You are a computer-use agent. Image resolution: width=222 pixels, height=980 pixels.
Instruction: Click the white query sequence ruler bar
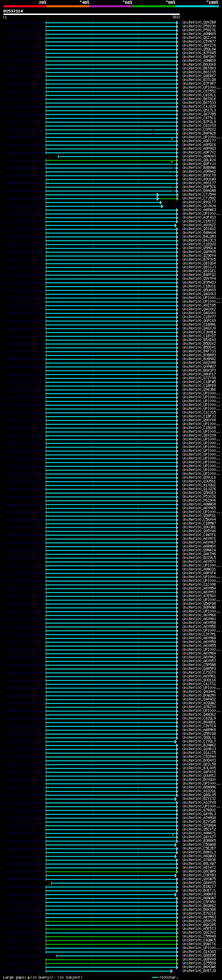92,15
